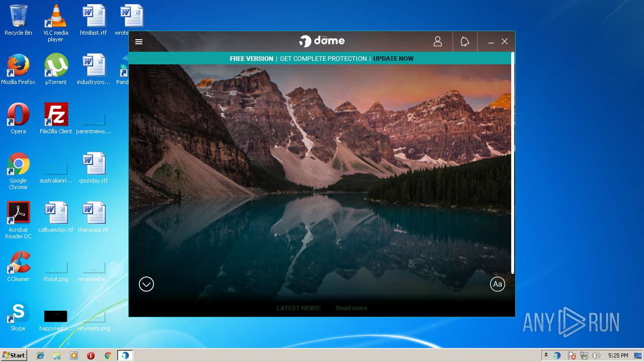
Task: Select the industrycro... document icon
Action: (94, 69)
